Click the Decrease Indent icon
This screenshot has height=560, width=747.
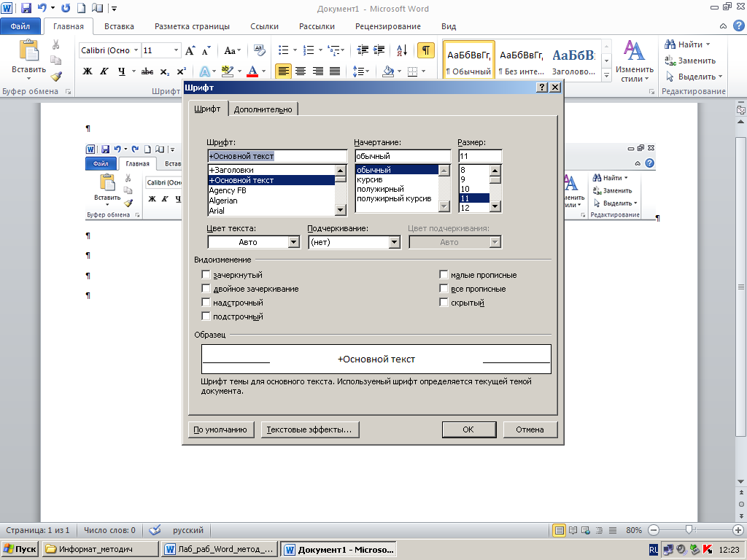point(363,50)
